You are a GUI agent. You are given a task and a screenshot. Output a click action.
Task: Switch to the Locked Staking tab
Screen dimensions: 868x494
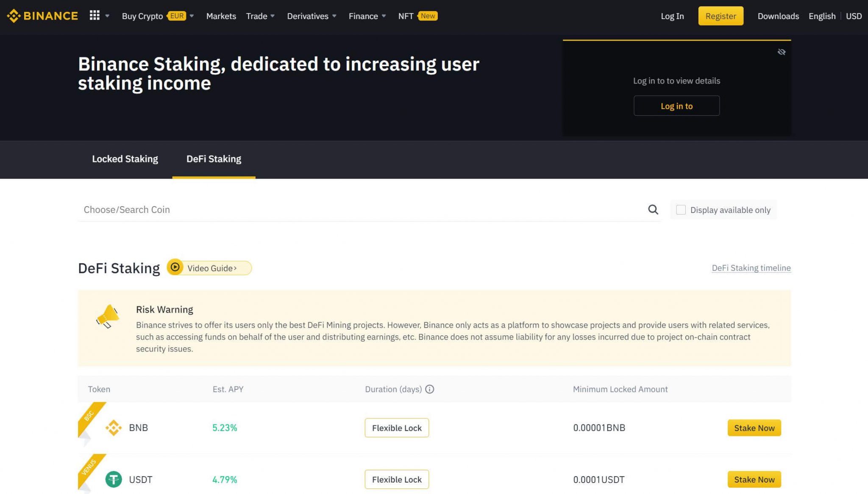pos(125,159)
